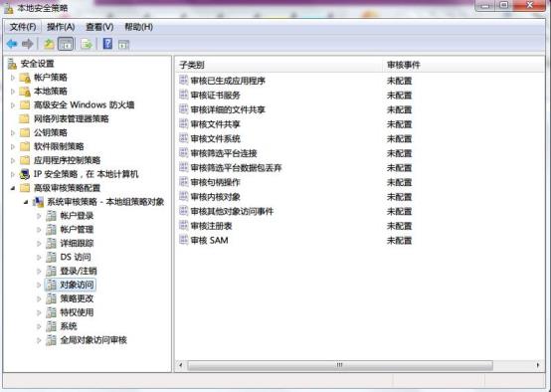
Task: Expand the 软件限制策略 node arrow
Action: coord(13,146)
